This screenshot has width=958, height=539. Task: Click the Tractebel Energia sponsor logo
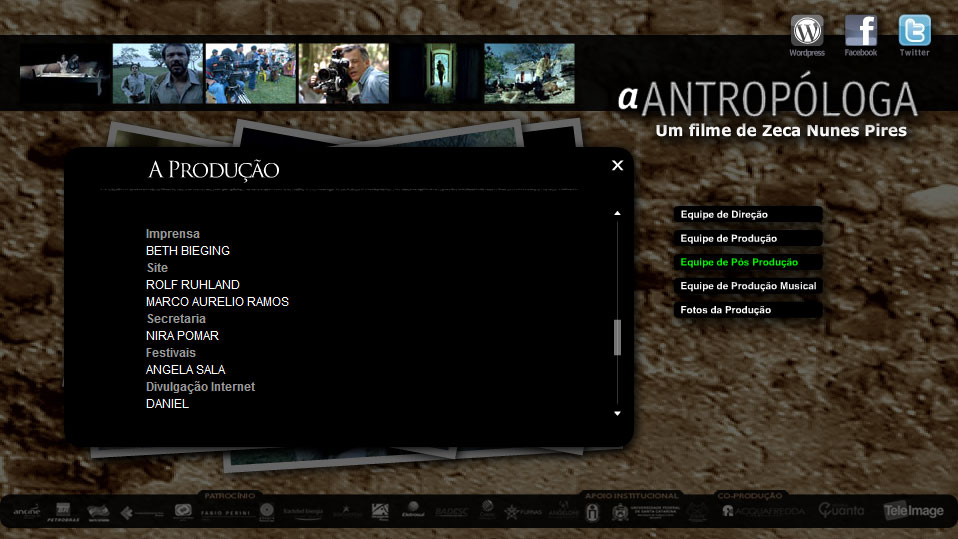tap(303, 513)
